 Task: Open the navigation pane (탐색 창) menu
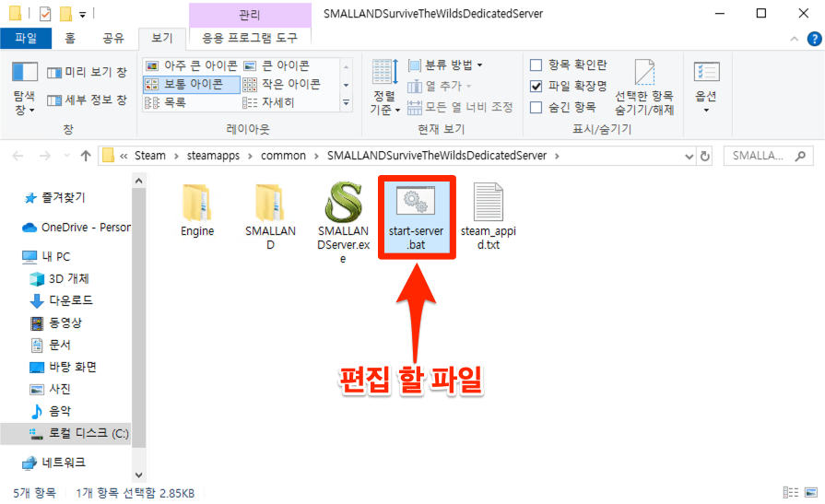(x=24, y=88)
